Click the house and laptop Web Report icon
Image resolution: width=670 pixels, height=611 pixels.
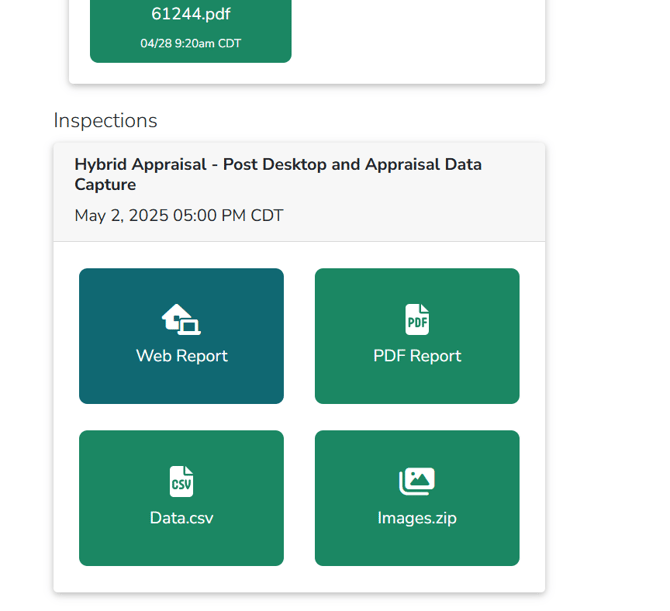click(181, 319)
